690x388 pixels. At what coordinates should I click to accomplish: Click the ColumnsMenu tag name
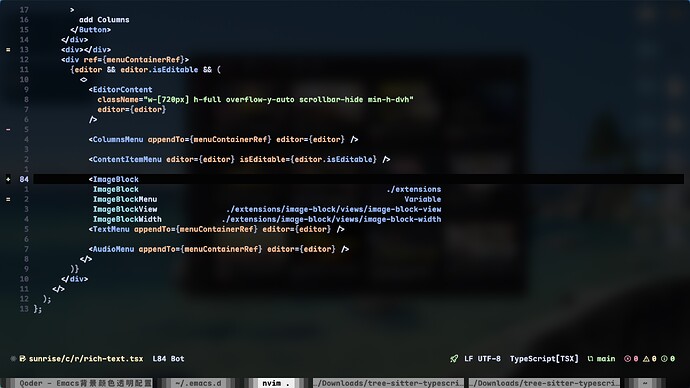point(118,139)
